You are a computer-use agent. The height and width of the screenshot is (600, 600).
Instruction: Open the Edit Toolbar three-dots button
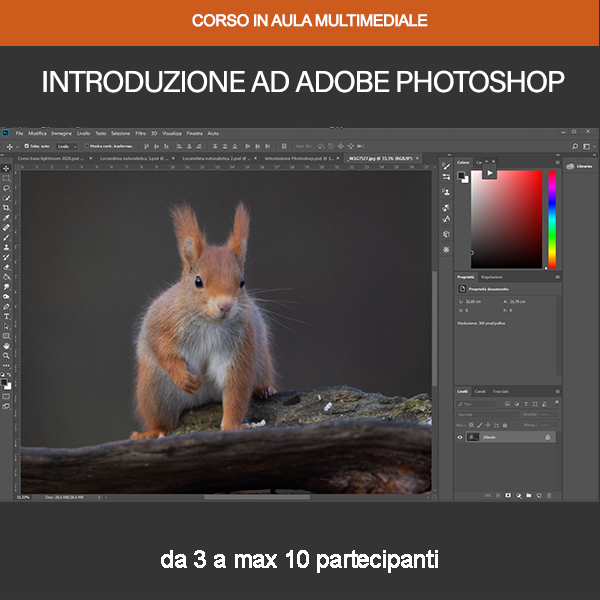click(x=6, y=365)
